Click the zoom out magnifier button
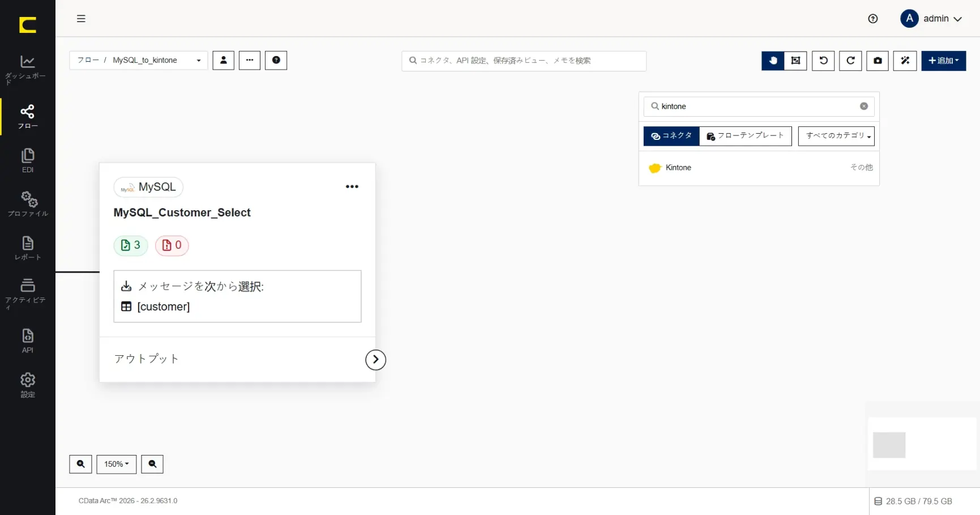 [152, 464]
